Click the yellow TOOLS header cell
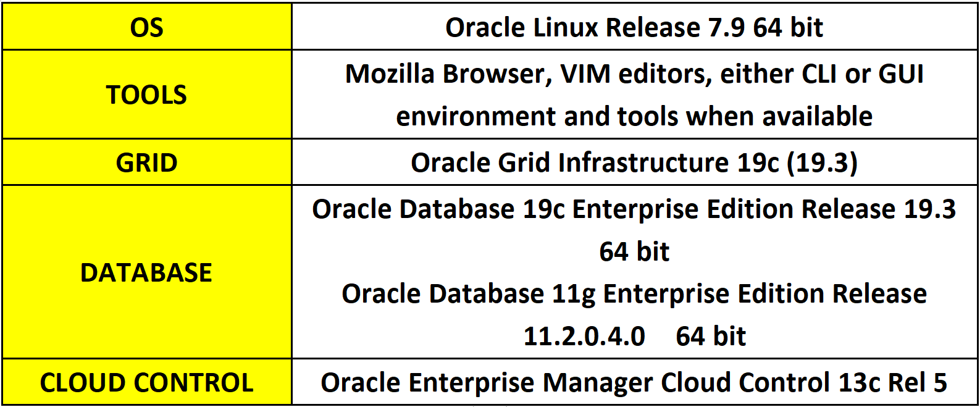 click(x=146, y=94)
